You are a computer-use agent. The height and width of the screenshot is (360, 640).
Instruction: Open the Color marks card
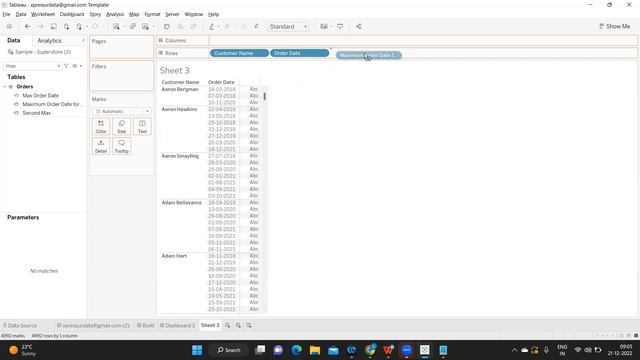click(101, 127)
